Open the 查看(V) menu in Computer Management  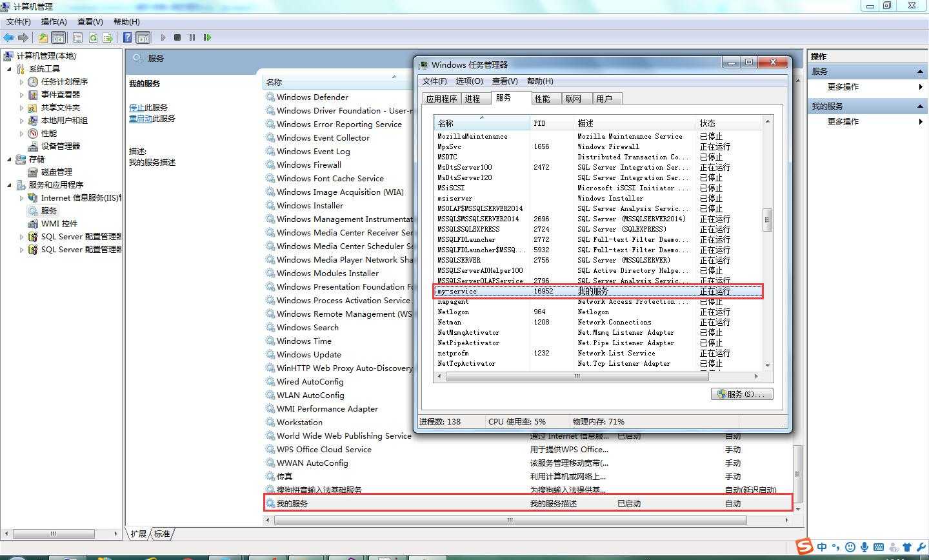tap(90, 21)
